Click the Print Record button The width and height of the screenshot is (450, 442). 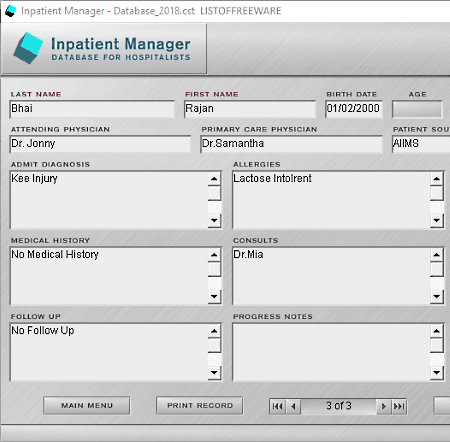pyautogui.click(x=200, y=405)
